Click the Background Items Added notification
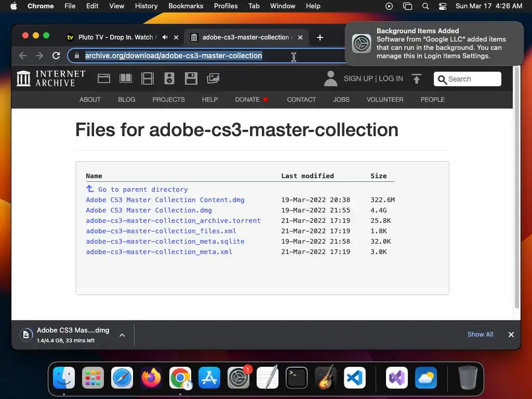The width and height of the screenshot is (532, 399). coord(434,44)
